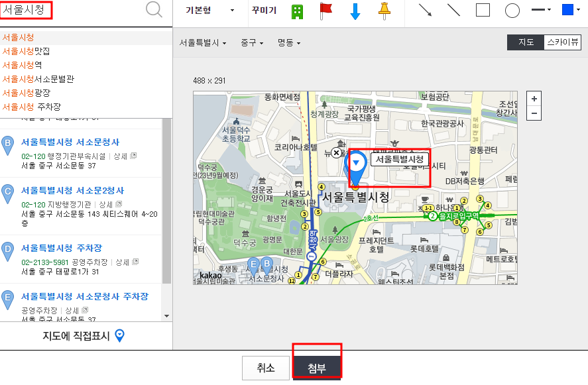Image resolution: width=588 pixels, height=385 pixels.
Task: Click map marker E near 서소문청사
Action: 253,266
